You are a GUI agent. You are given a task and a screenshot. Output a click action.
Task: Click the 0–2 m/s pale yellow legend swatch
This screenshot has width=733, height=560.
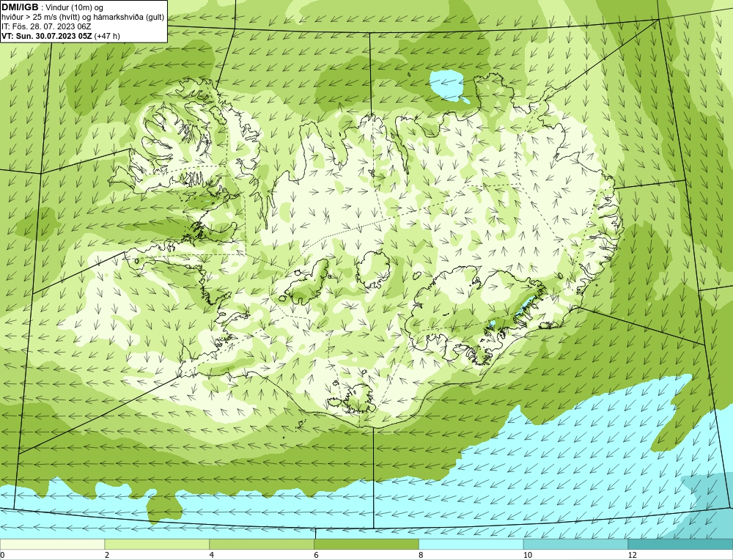tap(52, 545)
